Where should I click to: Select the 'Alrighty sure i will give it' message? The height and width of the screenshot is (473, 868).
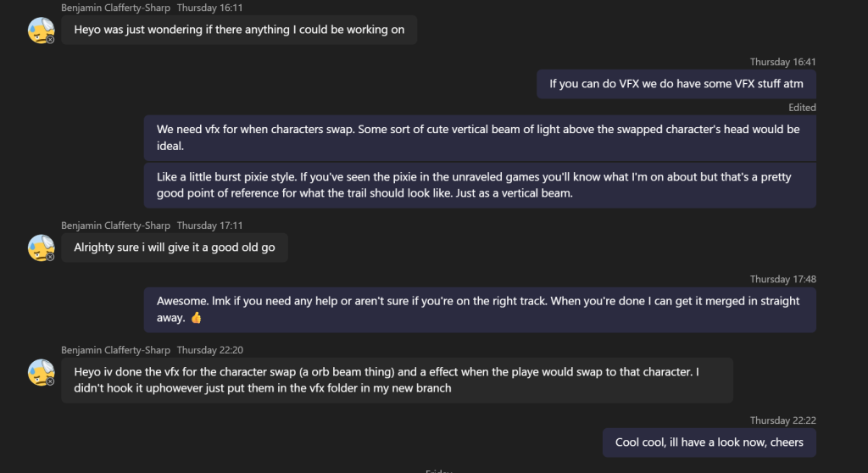pyautogui.click(x=175, y=248)
